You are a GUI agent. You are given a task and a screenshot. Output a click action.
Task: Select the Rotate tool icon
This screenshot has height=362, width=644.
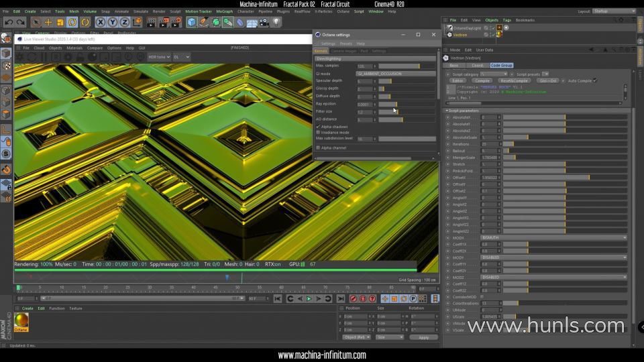click(72, 22)
